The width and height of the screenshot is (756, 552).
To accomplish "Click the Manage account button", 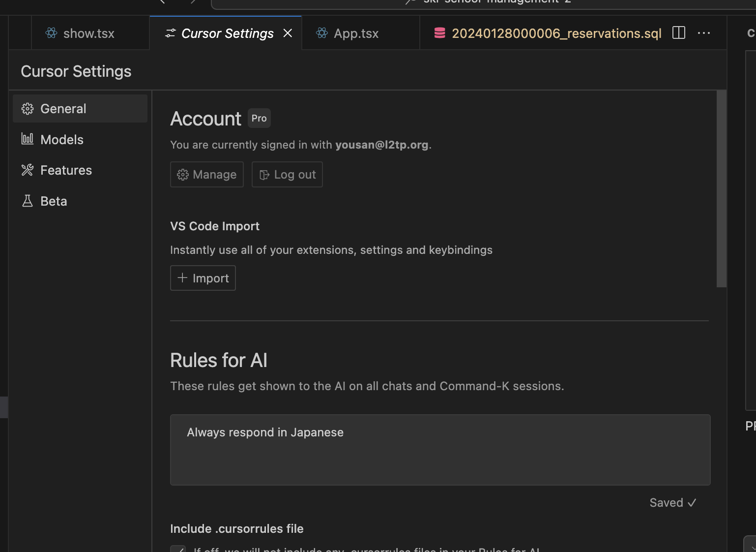I will point(206,174).
